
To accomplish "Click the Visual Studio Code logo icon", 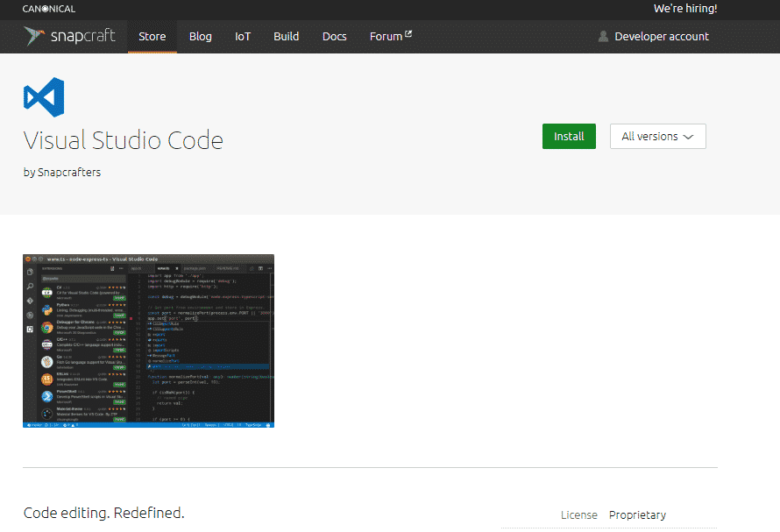I will point(44,98).
